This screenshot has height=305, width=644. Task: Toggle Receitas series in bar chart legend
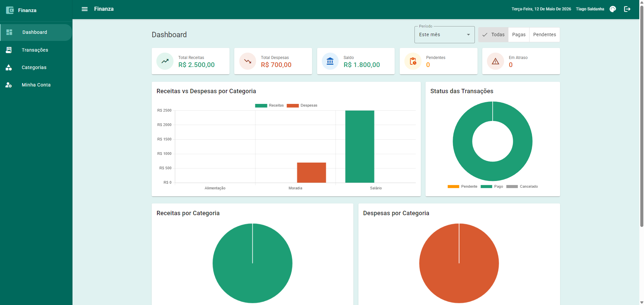(269, 105)
